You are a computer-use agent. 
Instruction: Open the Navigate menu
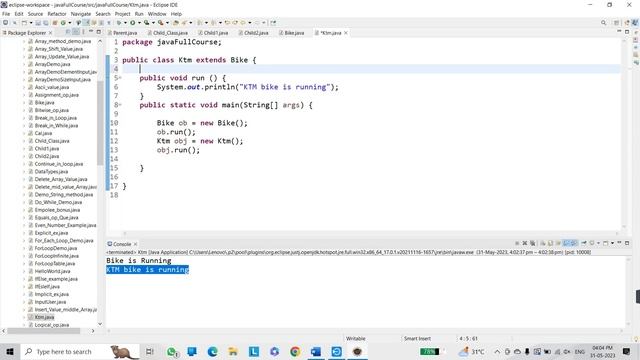pyautogui.click(x=81, y=14)
